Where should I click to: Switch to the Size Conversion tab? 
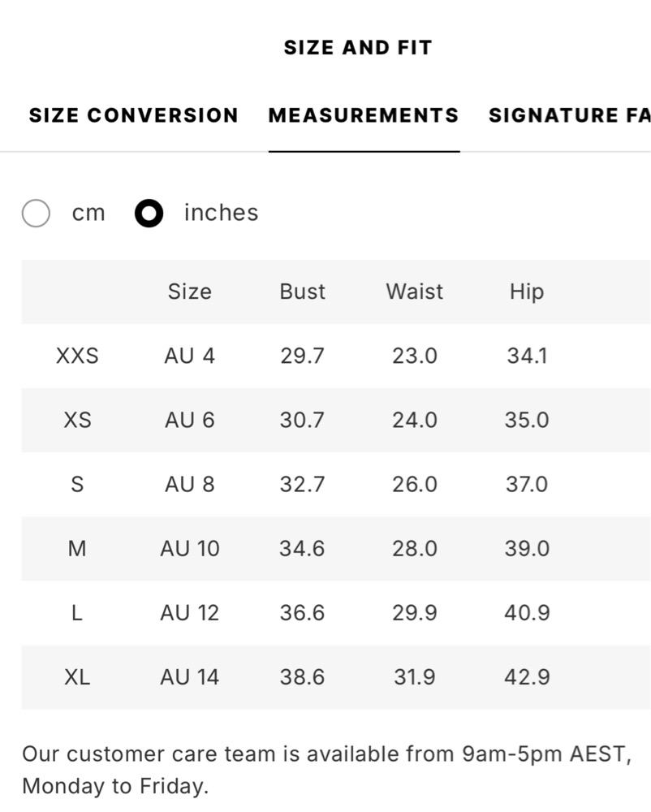point(133,115)
